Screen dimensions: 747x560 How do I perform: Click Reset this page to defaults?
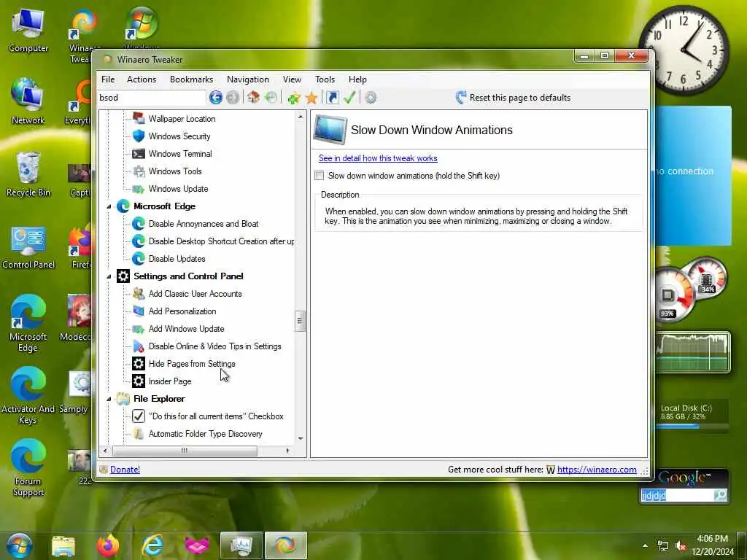pos(513,98)
